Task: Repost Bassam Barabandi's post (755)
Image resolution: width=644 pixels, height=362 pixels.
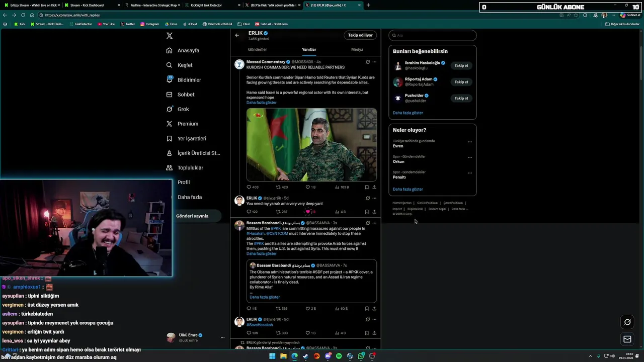Action: pyautogui.click(x=282, y=309)
